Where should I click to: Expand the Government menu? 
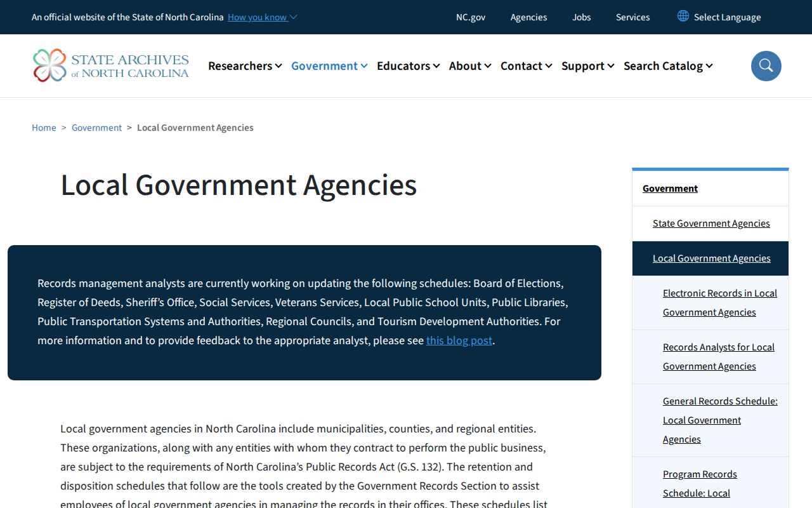click(x=329, y=66)
